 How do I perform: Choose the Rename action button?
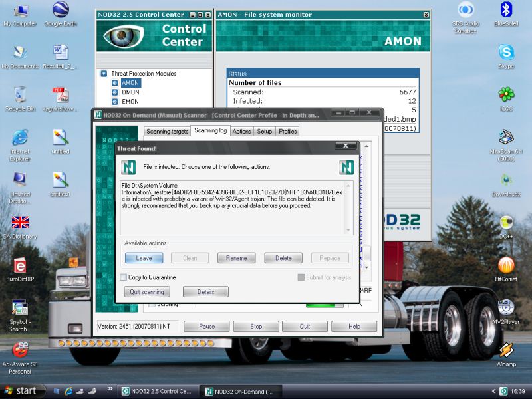(x=236, y=258)
